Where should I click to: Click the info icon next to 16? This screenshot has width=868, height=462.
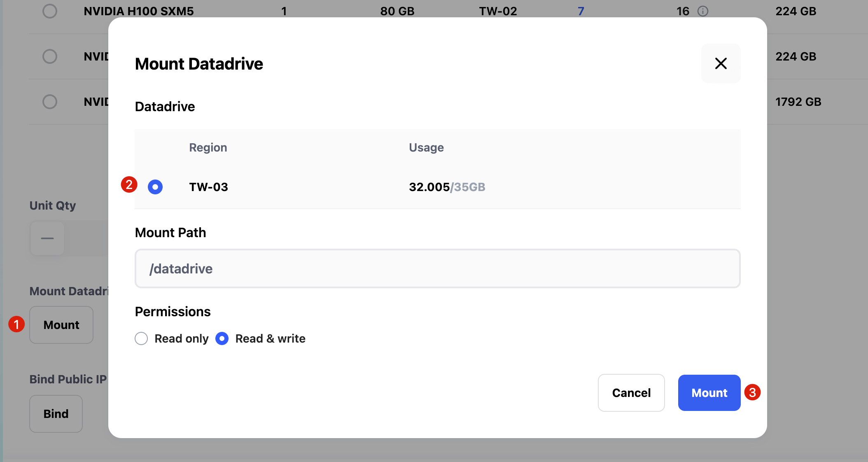(703, 11)
